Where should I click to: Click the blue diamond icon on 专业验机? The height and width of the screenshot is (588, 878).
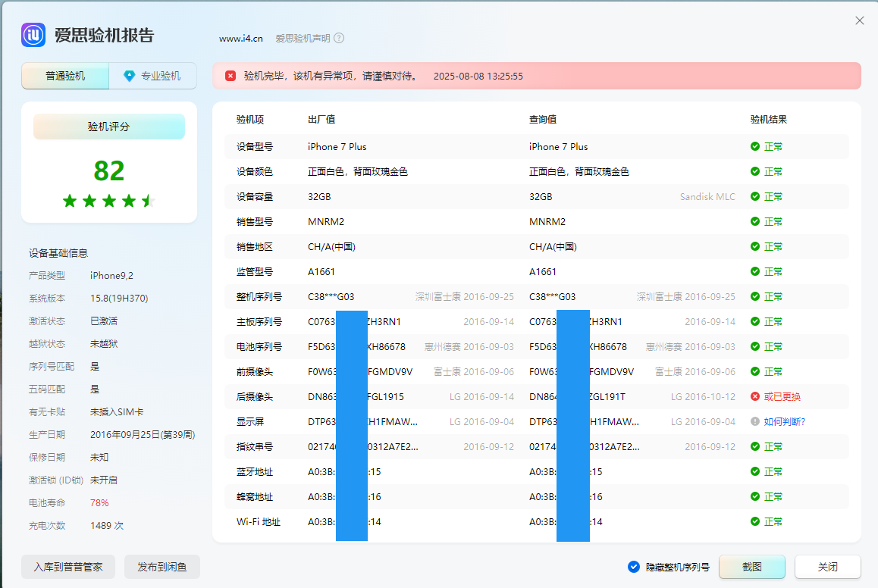130,76
